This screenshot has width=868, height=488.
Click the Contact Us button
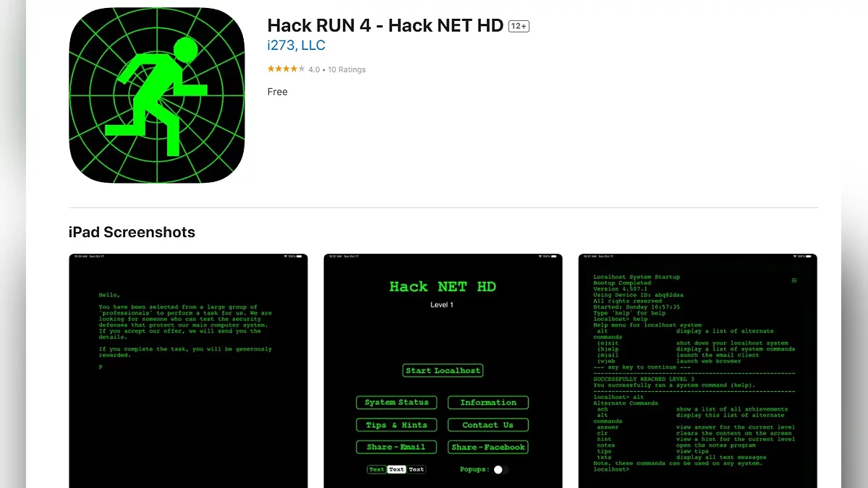pos(488,425)
